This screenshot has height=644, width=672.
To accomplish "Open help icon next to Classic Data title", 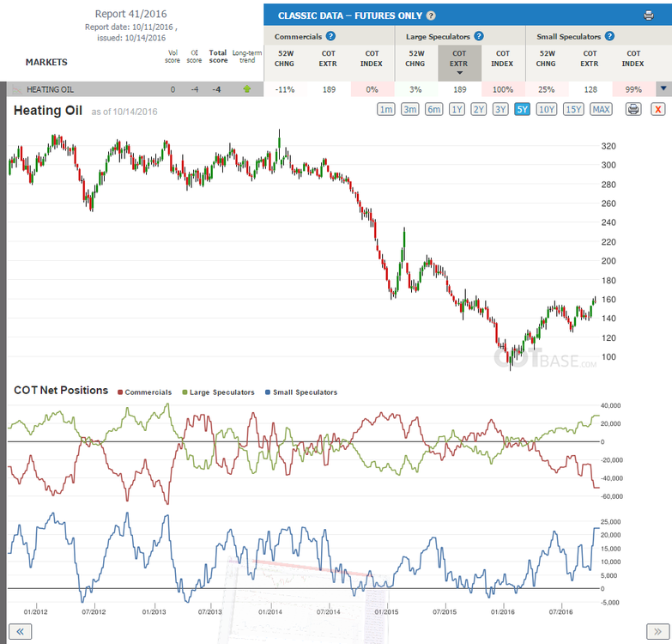I will pyautogui.click(x=431, y=15).
